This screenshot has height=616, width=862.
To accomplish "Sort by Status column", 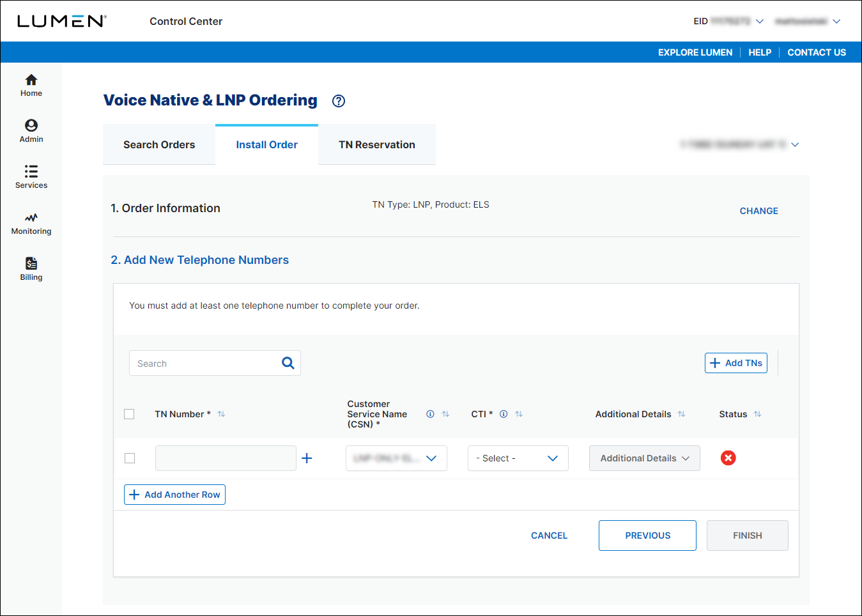I will pos(757,414).
